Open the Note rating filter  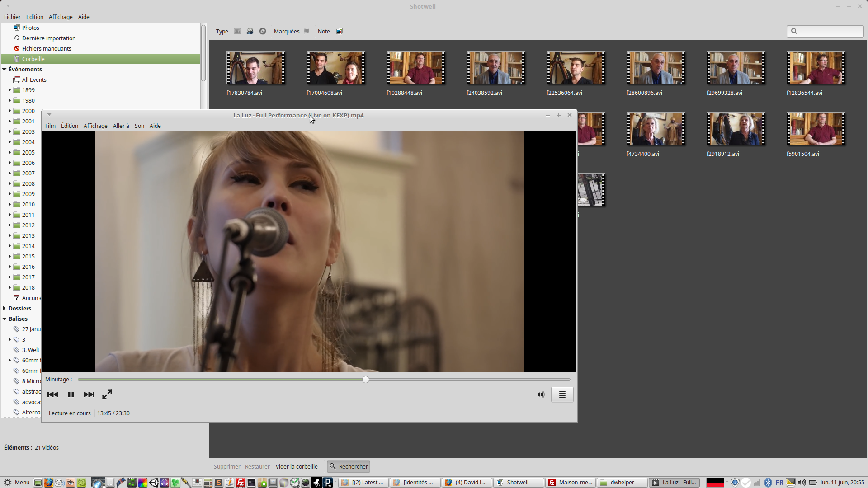340,31
